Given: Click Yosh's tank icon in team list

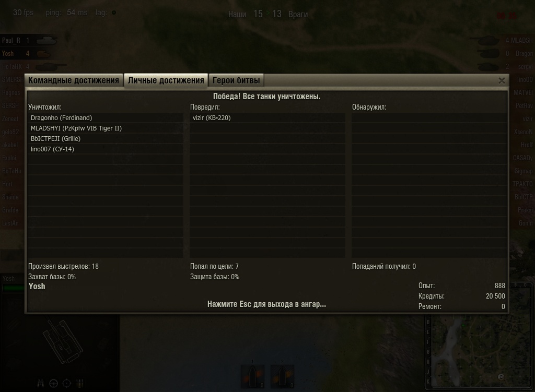Looking at the screenshot, I should 43,54.
